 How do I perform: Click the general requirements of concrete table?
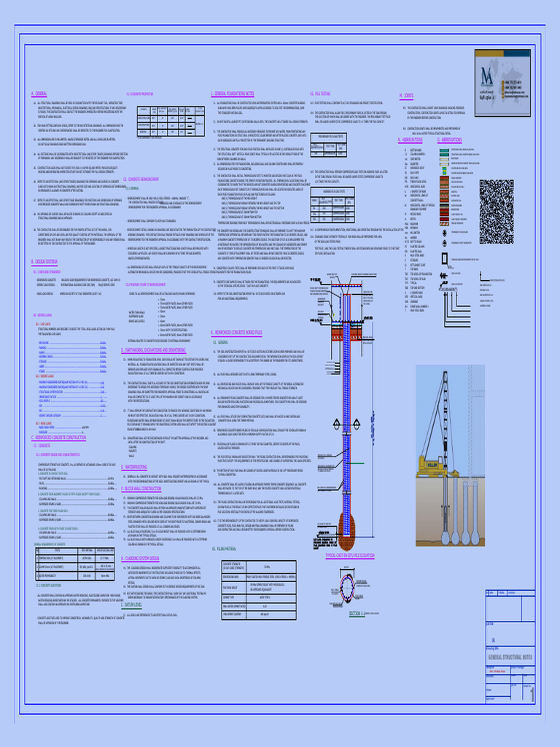point(75,564)
